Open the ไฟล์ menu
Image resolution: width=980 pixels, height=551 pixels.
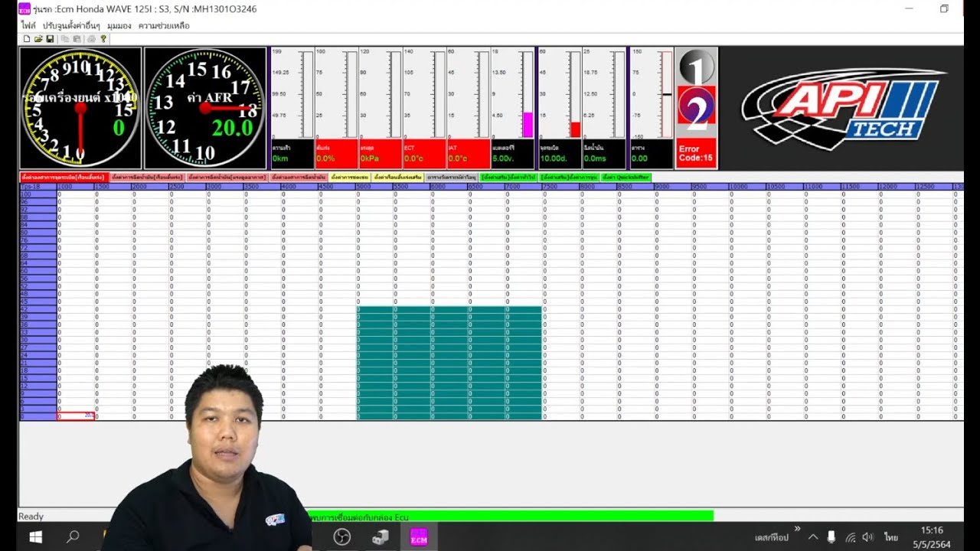coord(28,25)
